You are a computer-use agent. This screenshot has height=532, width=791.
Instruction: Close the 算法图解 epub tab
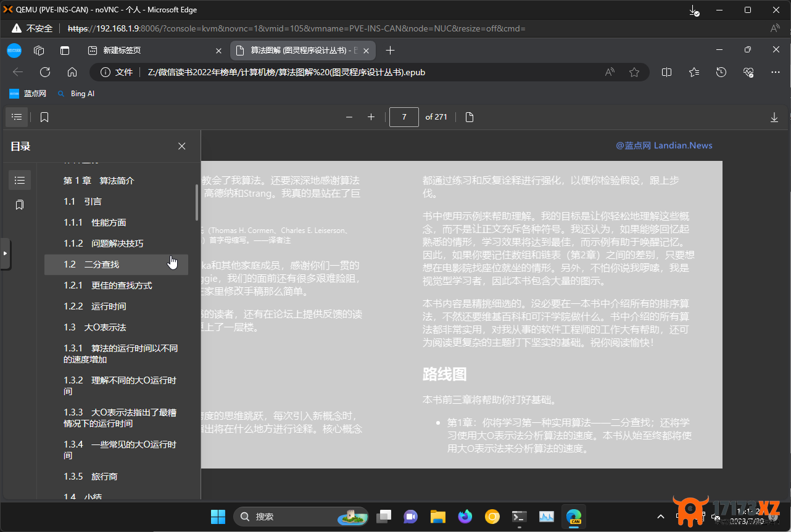[x=367, y=51]
